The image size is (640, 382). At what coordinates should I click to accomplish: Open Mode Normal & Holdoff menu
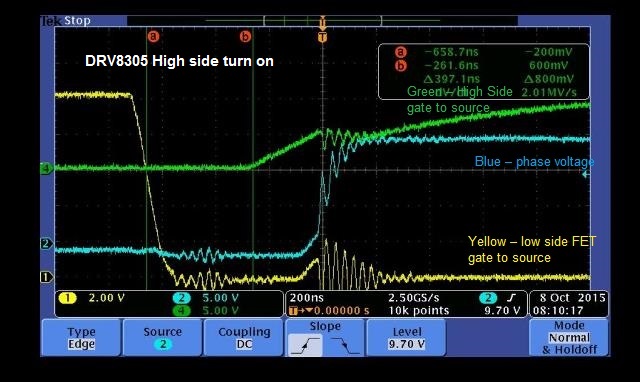569,338
